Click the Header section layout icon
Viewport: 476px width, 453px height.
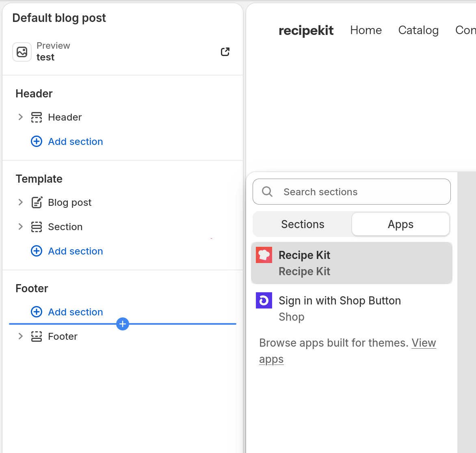tap(37, 117)
